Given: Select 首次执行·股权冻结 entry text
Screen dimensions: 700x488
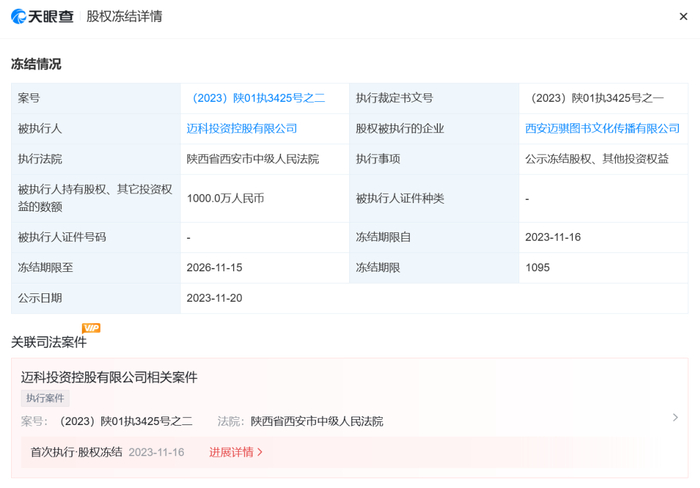Looking at the screenshot, I should tap(76, 452).
